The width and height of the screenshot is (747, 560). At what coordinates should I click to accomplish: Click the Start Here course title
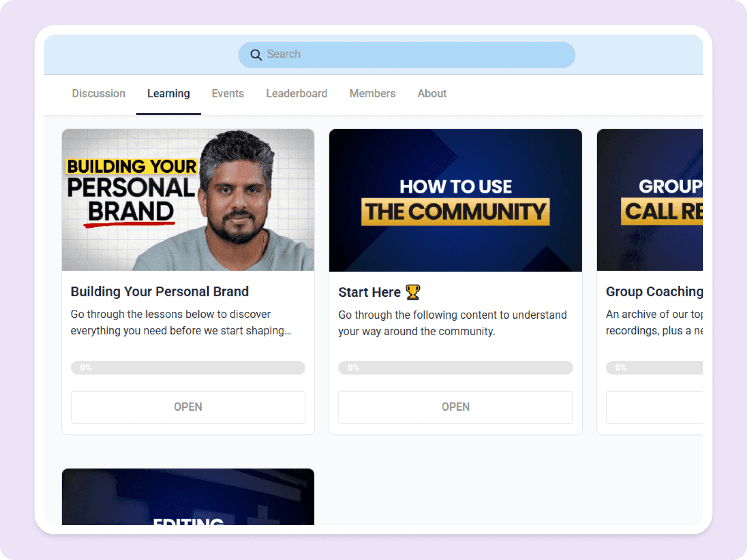pyautogui.click(x=369, y=293)
